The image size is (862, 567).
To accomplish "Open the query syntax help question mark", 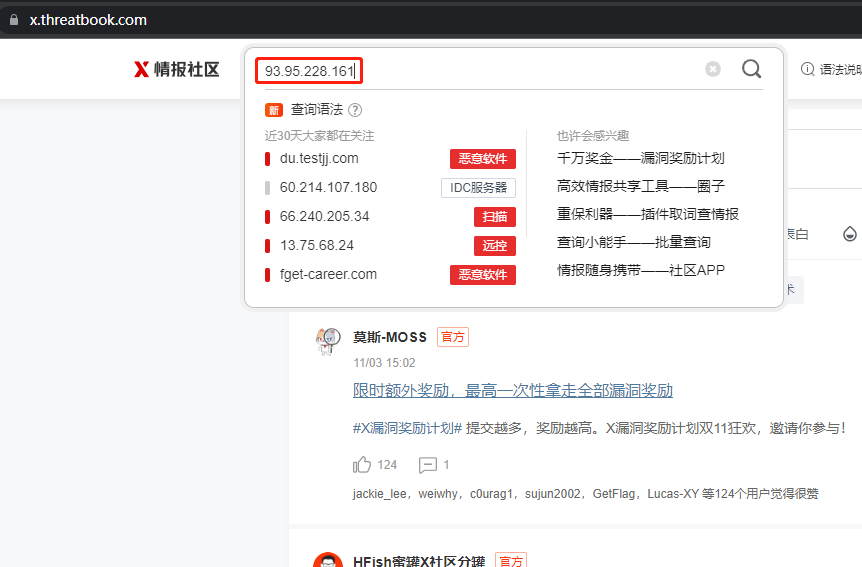I will 355,110.
